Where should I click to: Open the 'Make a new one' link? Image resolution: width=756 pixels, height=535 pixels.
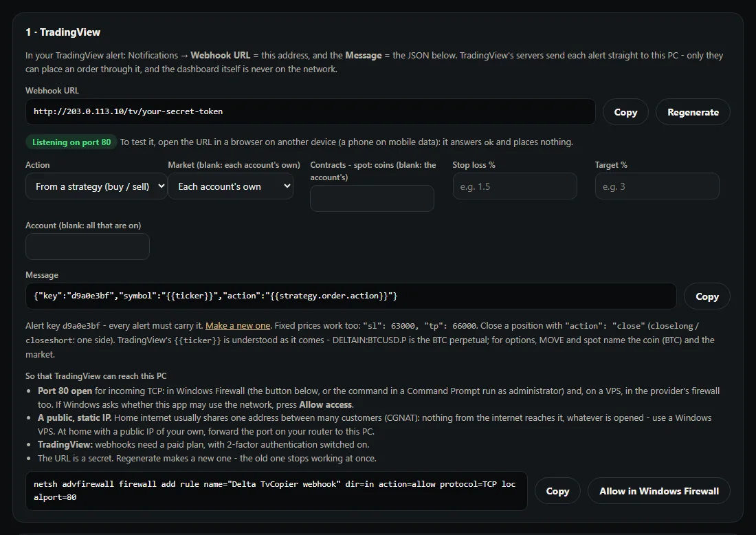[238, 326]
